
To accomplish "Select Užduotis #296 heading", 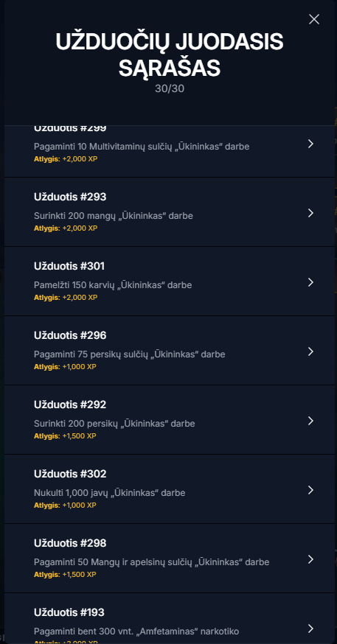I will coord(70,335).
